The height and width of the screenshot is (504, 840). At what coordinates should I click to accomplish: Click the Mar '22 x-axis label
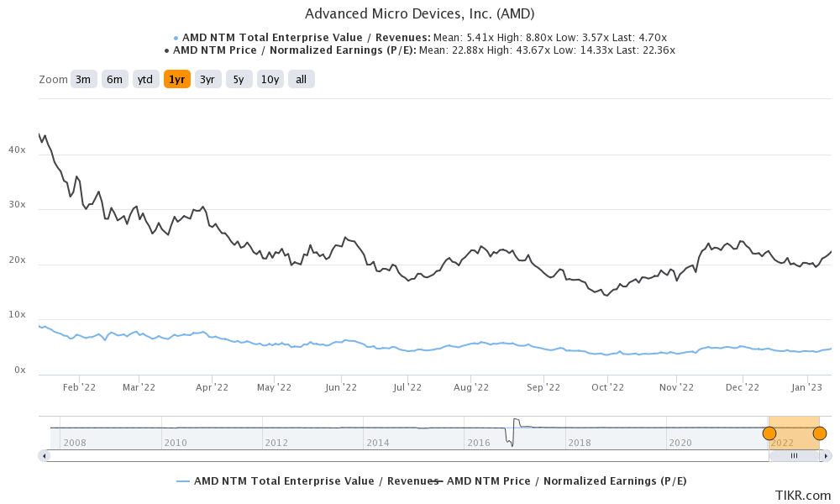click(x=139, y=387)
